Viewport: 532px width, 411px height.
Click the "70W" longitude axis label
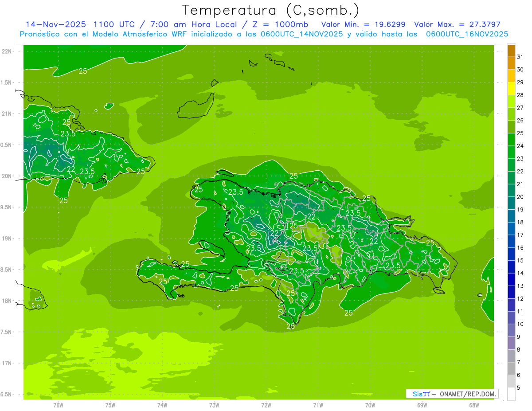370,405
